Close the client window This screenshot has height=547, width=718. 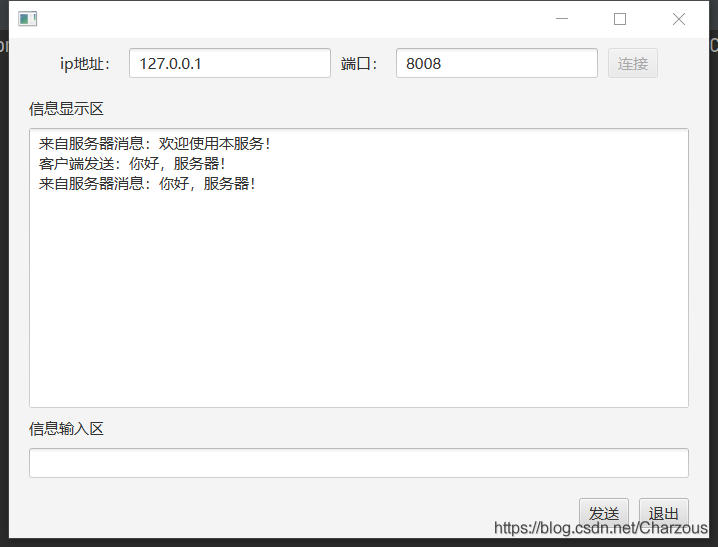click(679, 19)
